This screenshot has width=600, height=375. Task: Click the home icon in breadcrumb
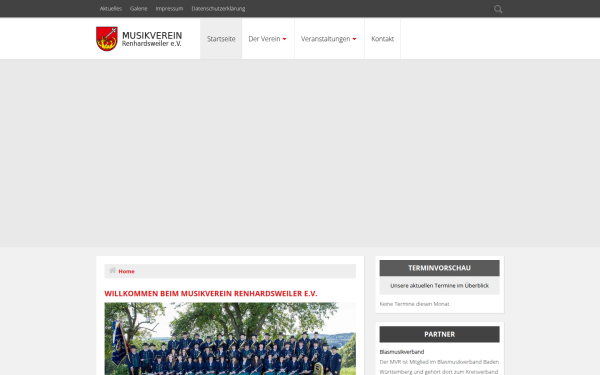(x=112, y=271)
